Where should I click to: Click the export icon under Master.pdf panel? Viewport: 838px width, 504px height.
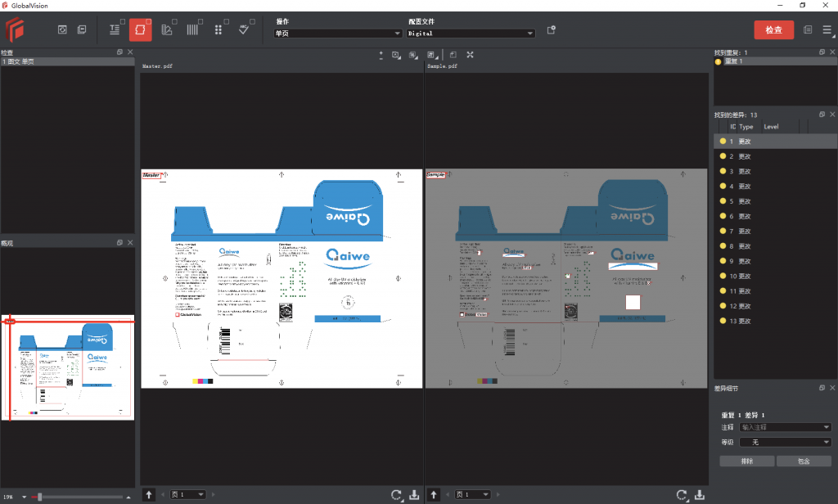(414, 495)
